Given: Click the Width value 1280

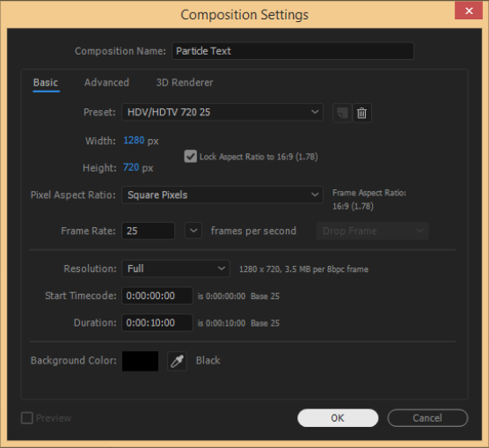Looking at the screenshot, I should point(134,140).
